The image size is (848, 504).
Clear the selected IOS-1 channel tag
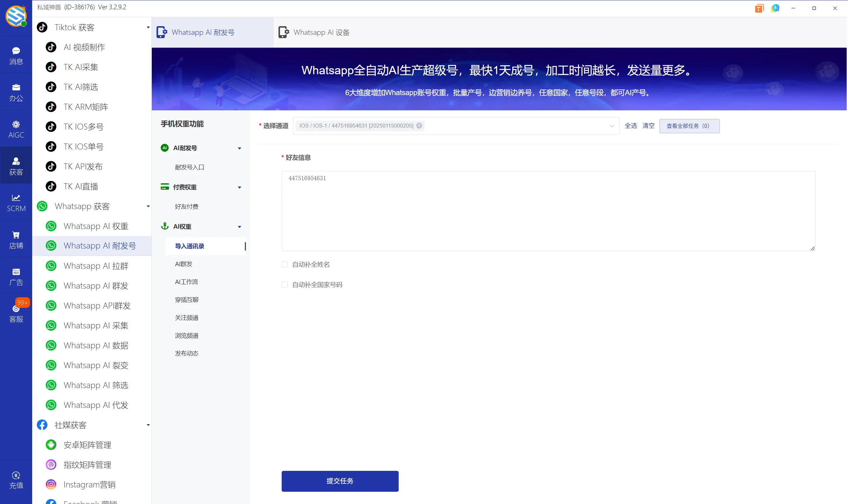419,125
